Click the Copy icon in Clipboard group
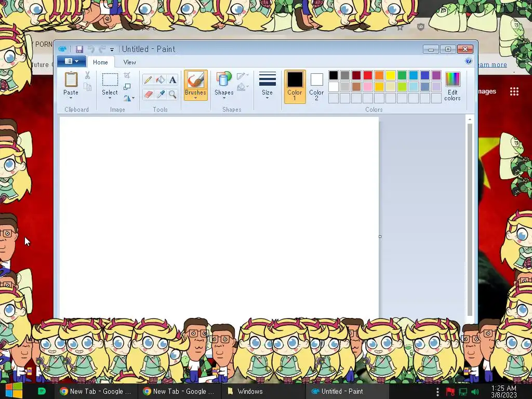The image size is (532, 399). tap(87, 87)
